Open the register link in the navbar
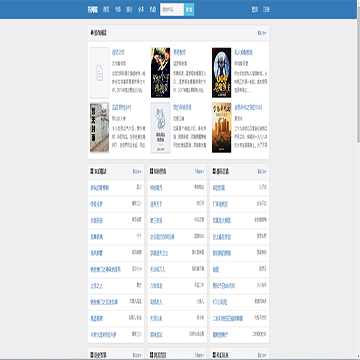This screenshot has height=360, width=360. (266, 10)
